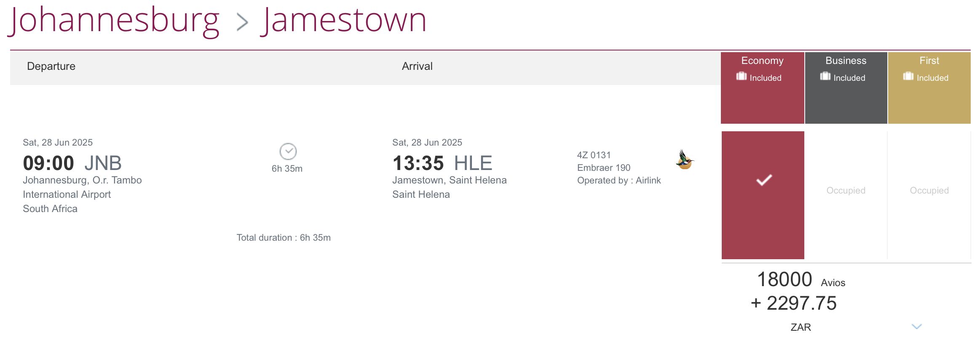Expand the 18000 Avios price breakdown
This screenshot has height=340, width=980.
(801, 279)
